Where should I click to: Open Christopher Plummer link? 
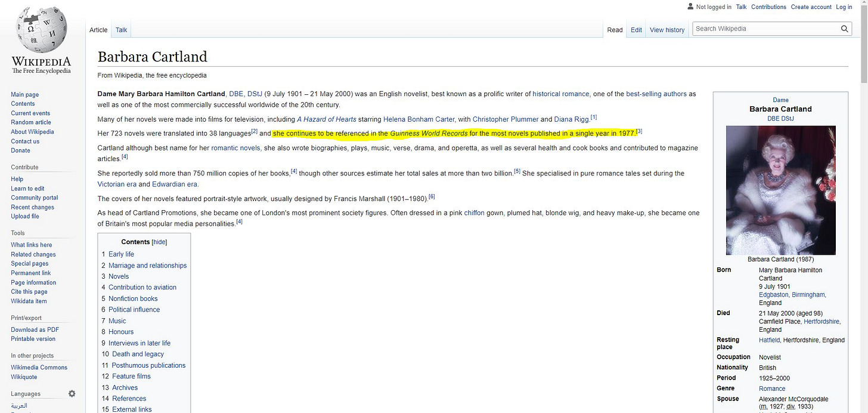[x=506, y=119]
